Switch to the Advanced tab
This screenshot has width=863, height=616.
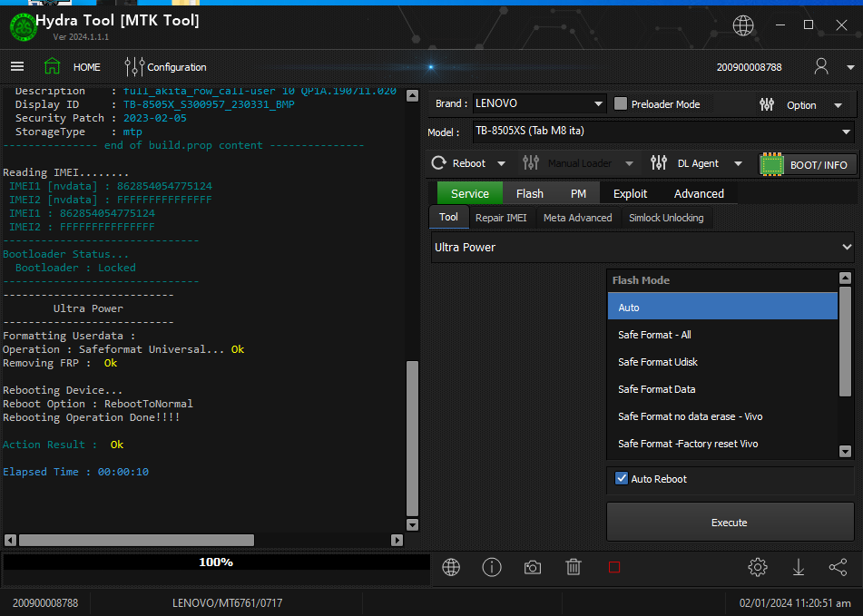point(699,193)
